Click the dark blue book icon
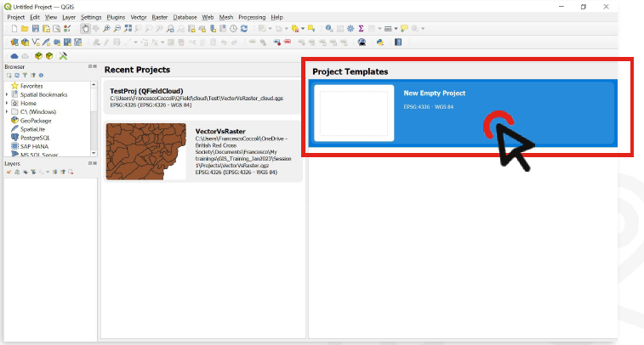Screen dimensions: 644x345 (398, 42)
